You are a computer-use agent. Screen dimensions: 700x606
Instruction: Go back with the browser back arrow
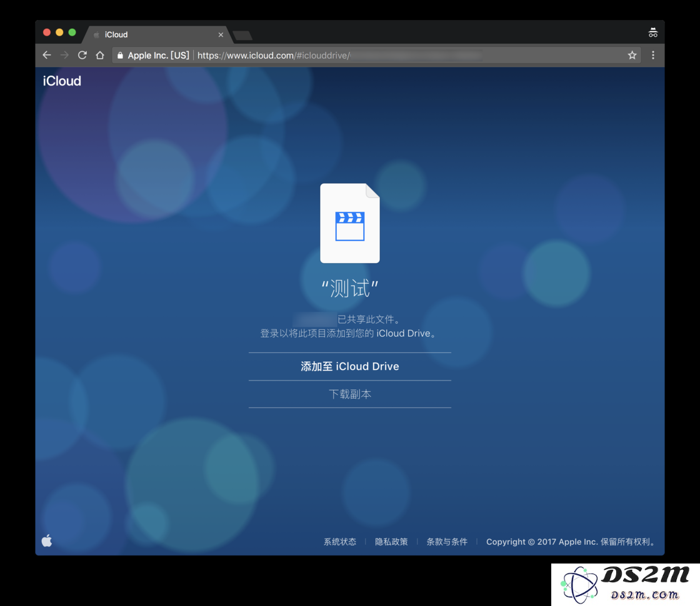click(47, 56)
